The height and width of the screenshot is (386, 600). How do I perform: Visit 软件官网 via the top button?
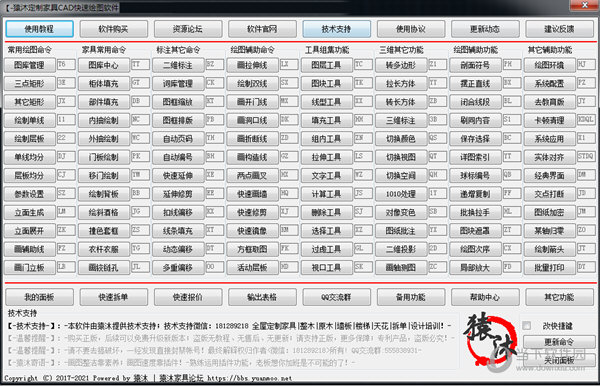pos(262,29)
